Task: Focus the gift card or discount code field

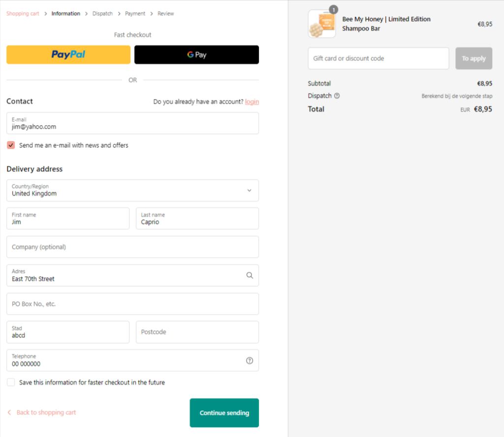Action: click(378, 58)
